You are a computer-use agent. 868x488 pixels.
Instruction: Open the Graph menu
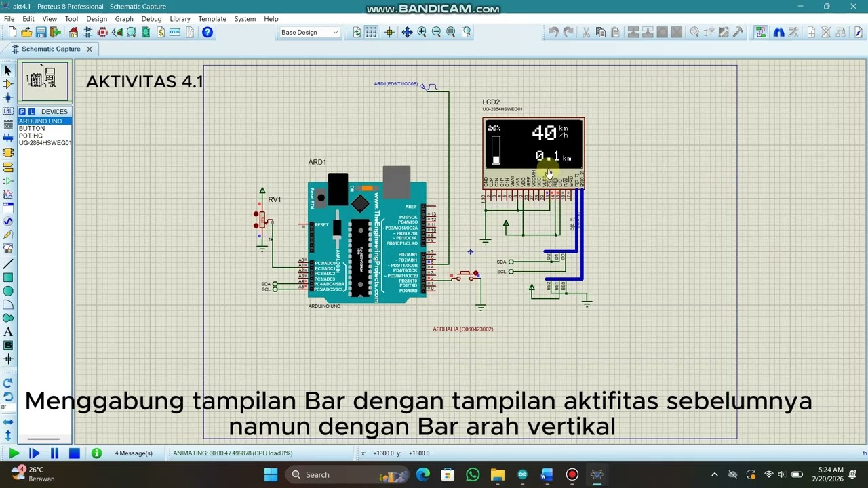coord(124,19)
